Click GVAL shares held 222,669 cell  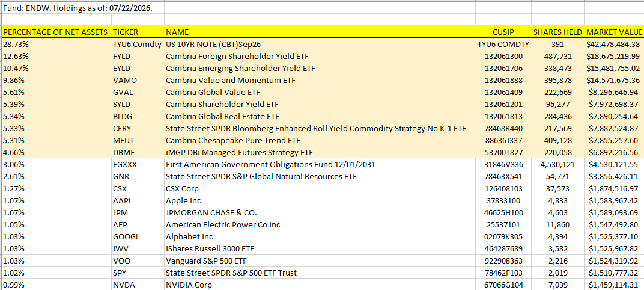click(557, 92)
